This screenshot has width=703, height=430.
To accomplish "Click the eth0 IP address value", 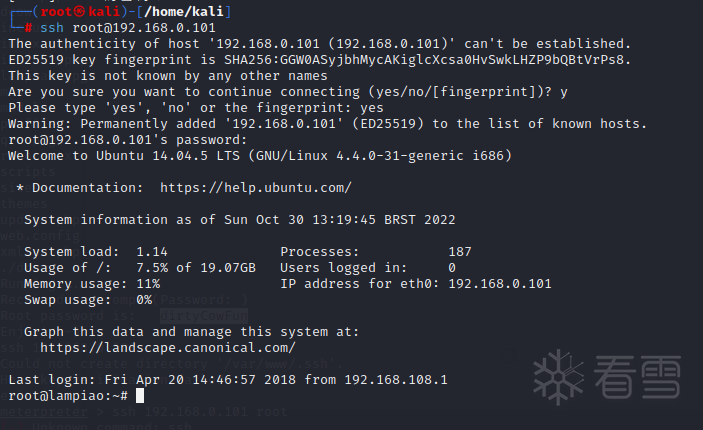I will click(x=500, y=283).
